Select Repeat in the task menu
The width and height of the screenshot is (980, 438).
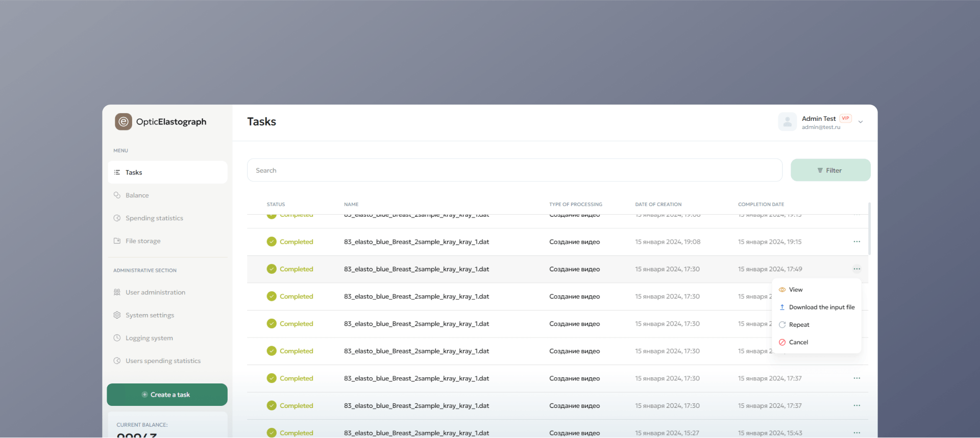coord(799,325)
